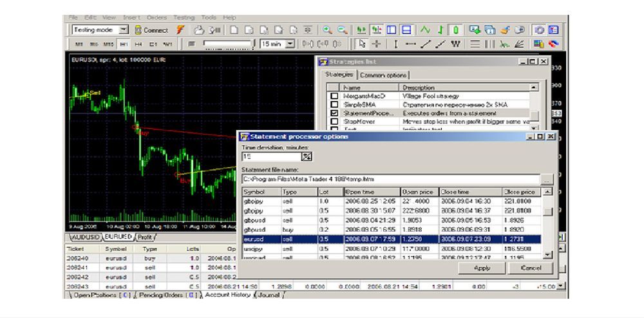The height and width of the screenshot is (318, 644).
Task: Click the Time deviation minutes input field
Action: tap(272, 156)
